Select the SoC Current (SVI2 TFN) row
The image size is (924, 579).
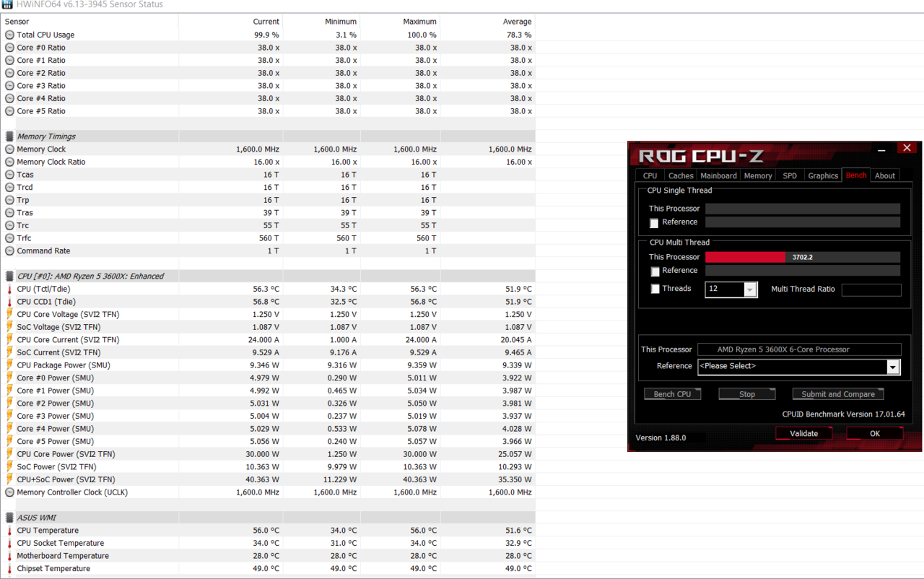pyautogui.click(x=268, y=352)
